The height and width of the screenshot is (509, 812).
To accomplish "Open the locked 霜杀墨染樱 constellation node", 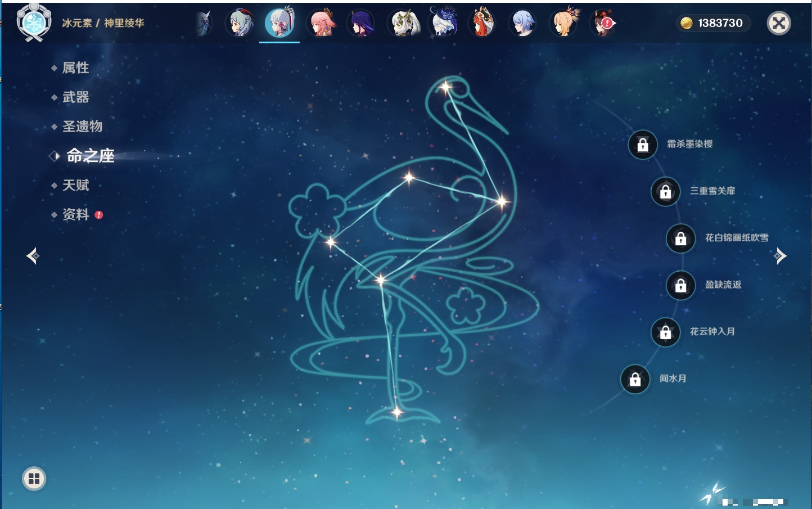I will pos(643,145).
